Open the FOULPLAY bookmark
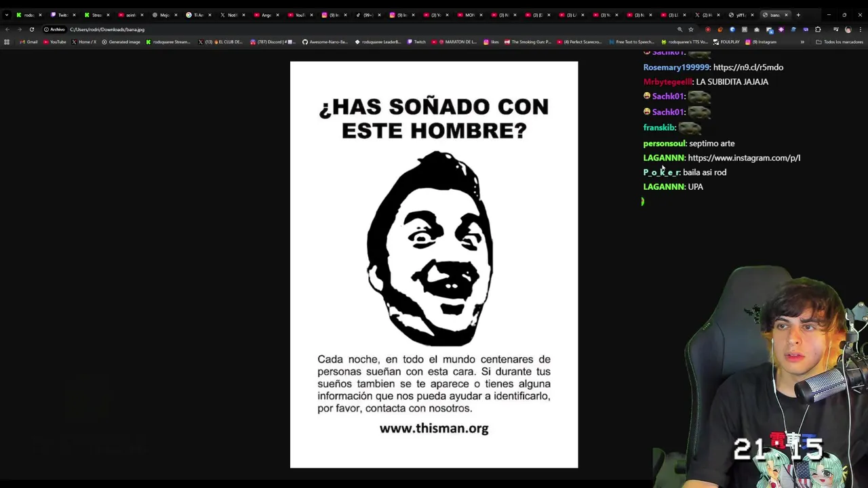This screenshot has height=488, width=868. (x=726, y=42)
